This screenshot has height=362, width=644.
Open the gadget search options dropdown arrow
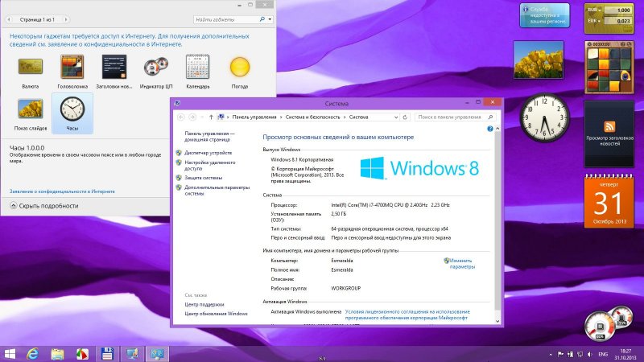pos(270,19)
